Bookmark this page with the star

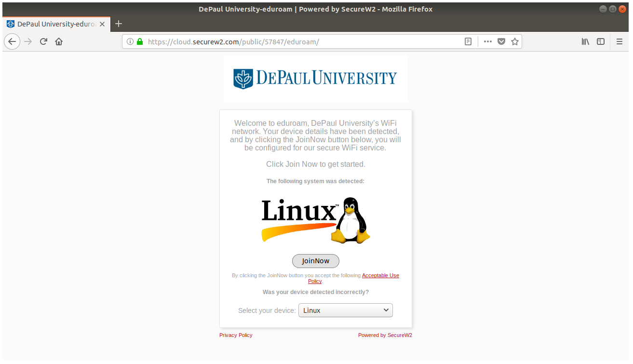[515, 41]
